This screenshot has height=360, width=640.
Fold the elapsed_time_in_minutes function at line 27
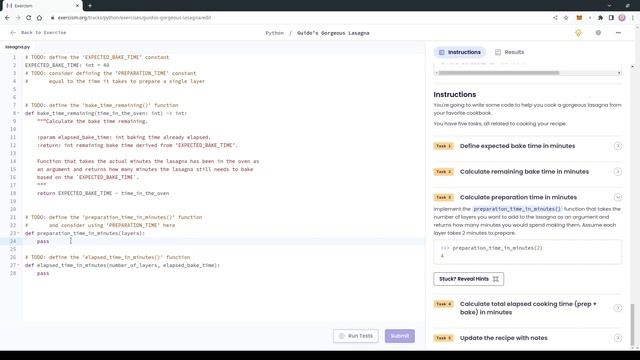coord(19,265)
